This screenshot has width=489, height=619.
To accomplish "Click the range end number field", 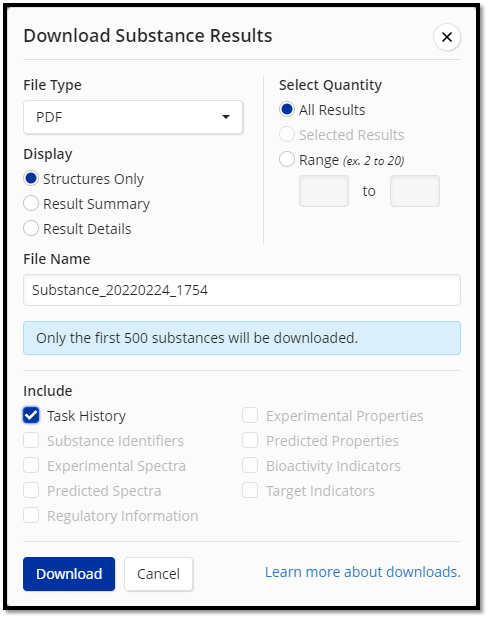I will [414, 191].
